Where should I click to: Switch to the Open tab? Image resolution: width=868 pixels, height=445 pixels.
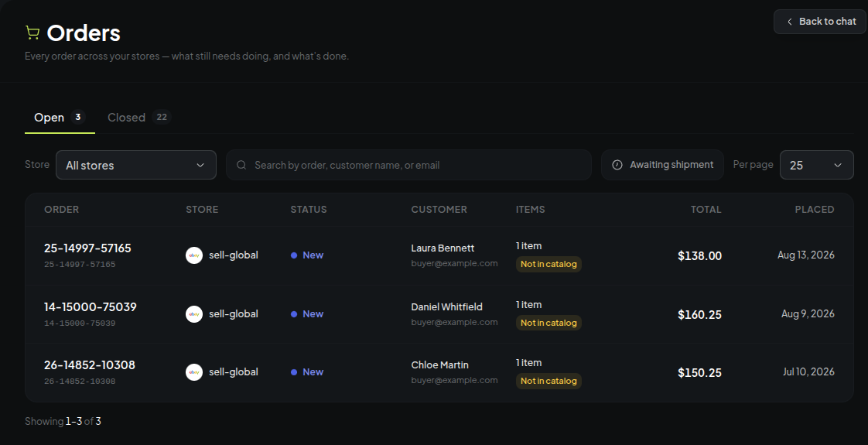[x=60, y=118]
